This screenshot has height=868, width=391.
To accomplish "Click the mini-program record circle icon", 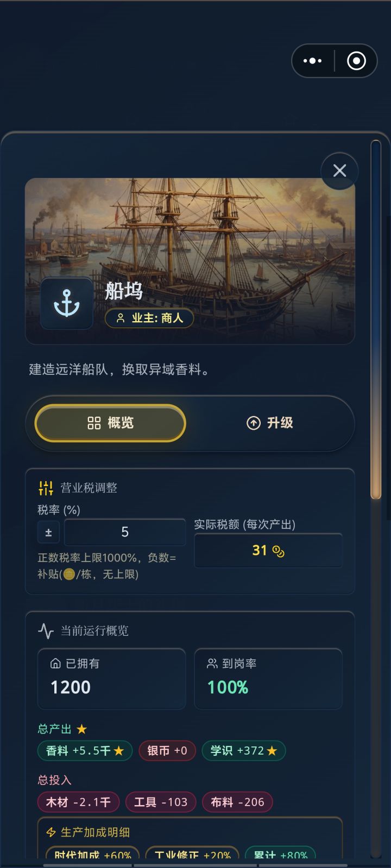I will tap(356, 61).
